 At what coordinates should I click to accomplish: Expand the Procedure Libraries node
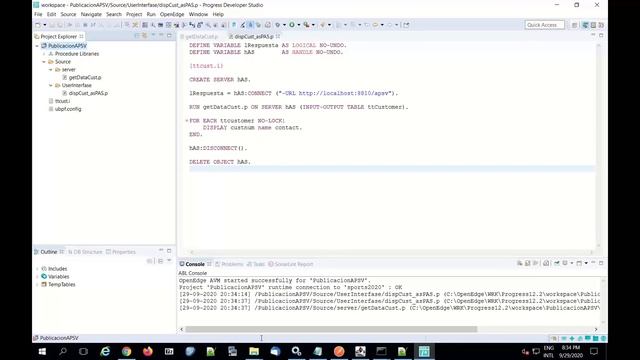(x=44, y=54)
